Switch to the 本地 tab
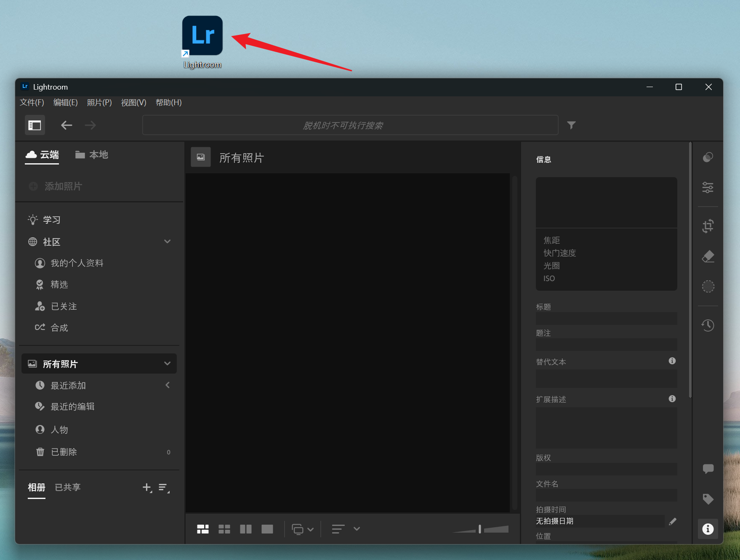This screenshot has height=560, width=740. [x=92, y=155]
